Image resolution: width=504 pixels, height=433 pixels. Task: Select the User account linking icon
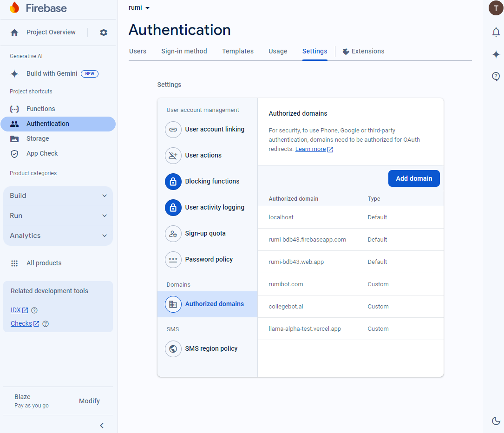(173, 130)
